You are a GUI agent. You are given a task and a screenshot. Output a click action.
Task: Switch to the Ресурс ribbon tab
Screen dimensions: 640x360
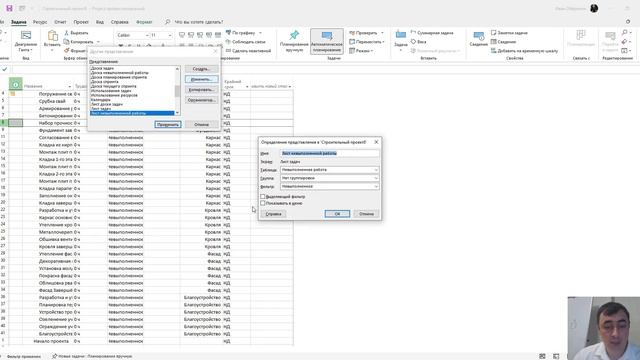(40, 22)
